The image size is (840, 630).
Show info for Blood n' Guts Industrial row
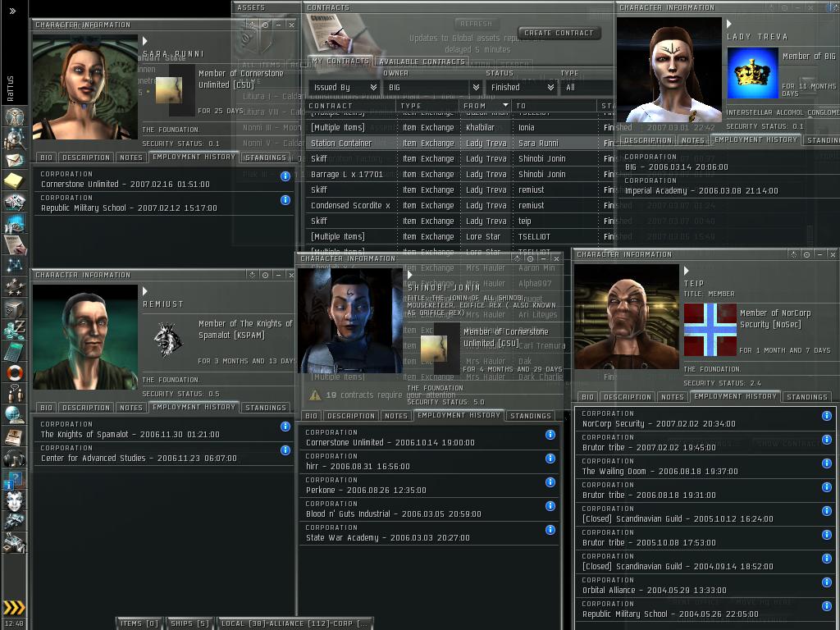click(550, 505)
